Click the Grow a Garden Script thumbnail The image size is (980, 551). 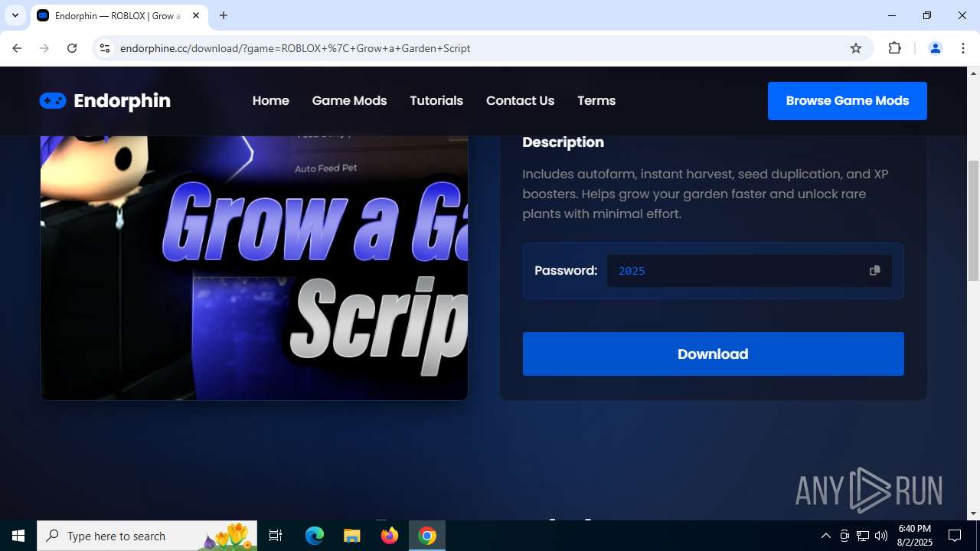[254, 268]
